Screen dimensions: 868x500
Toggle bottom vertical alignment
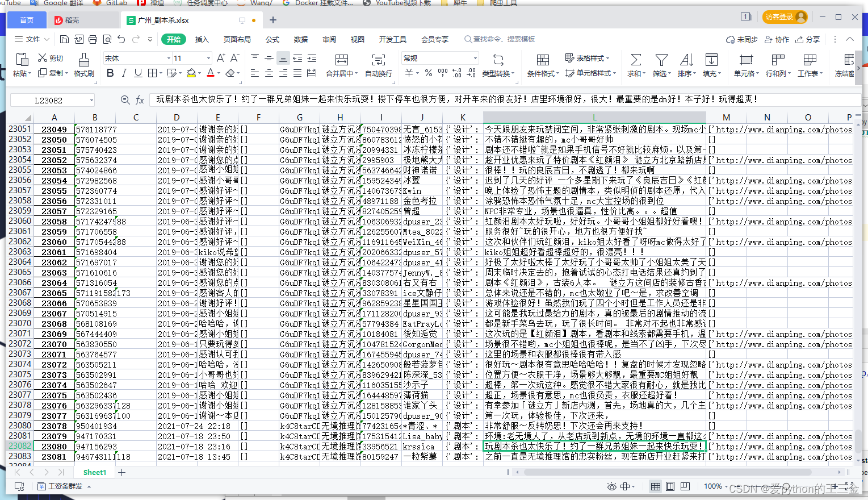pos(283,58)
